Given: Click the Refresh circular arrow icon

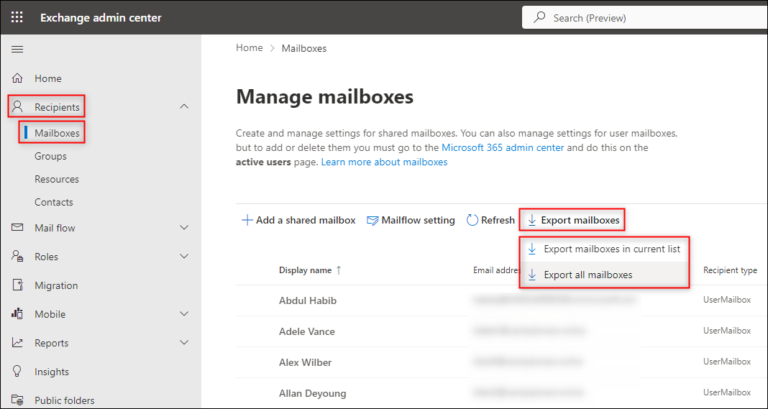Looking at the screenshot, I should [472, 220].
